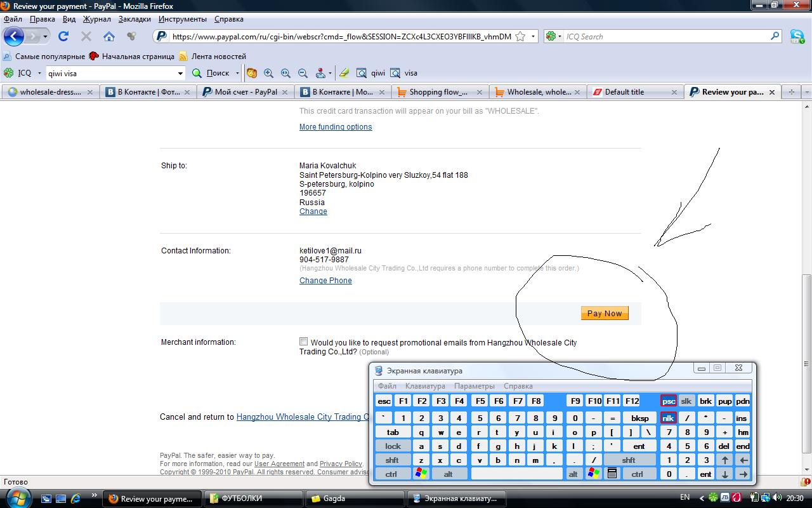Click the up arrow key on the on-screen keyboard
Screen dimensions: 812x508
pyautogui.click(x=724, y=460)
